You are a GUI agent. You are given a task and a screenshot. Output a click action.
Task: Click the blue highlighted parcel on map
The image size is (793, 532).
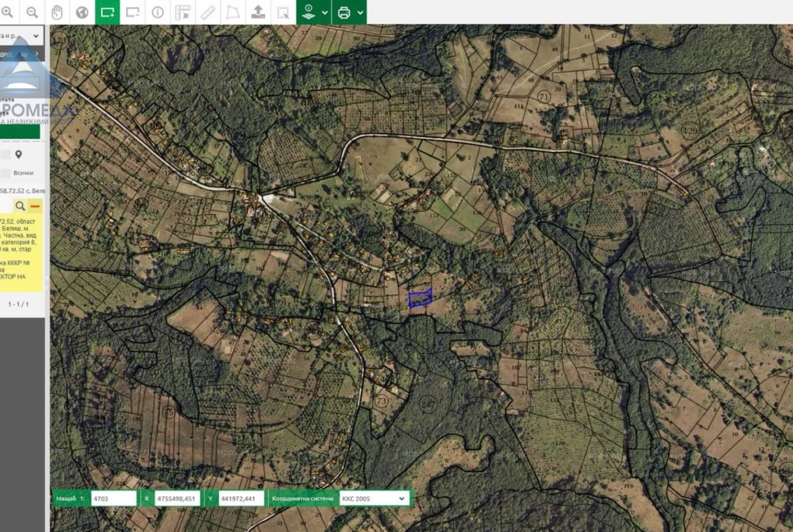[420, 298]
